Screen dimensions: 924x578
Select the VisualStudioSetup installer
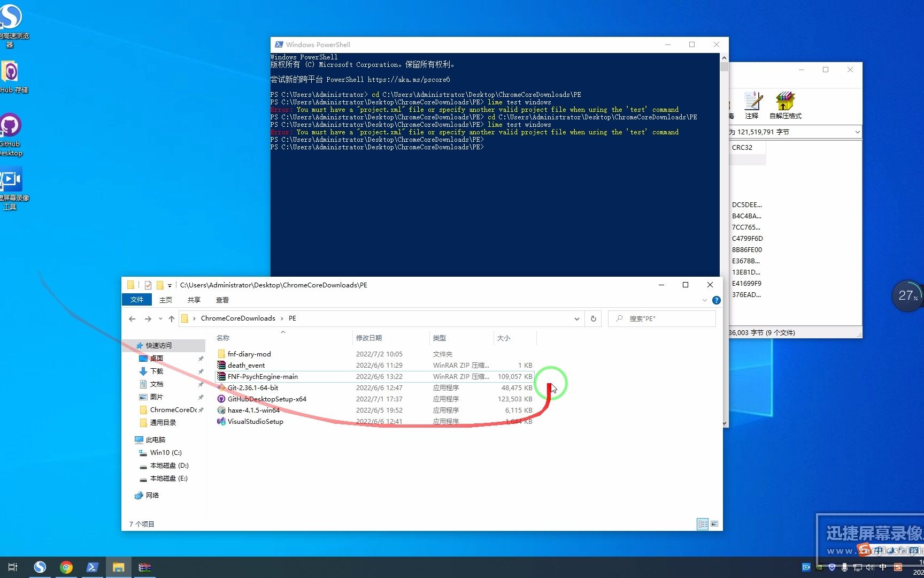255,421
